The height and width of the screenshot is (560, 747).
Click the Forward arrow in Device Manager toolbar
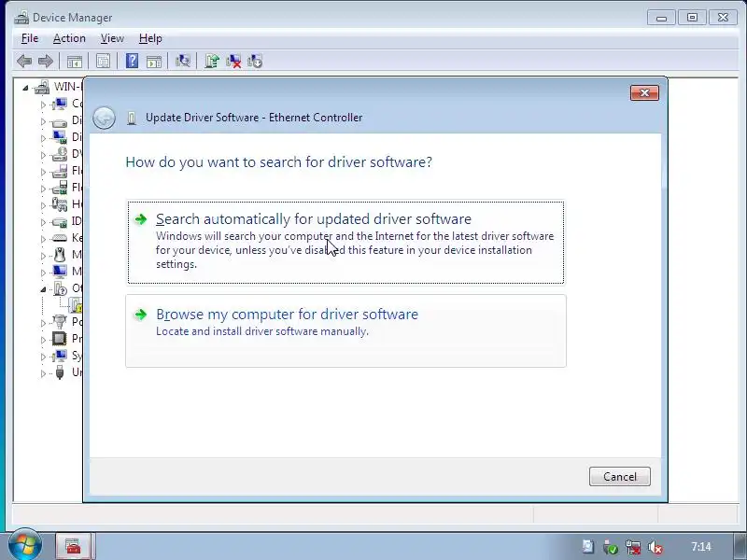click(x=46, y=61)
